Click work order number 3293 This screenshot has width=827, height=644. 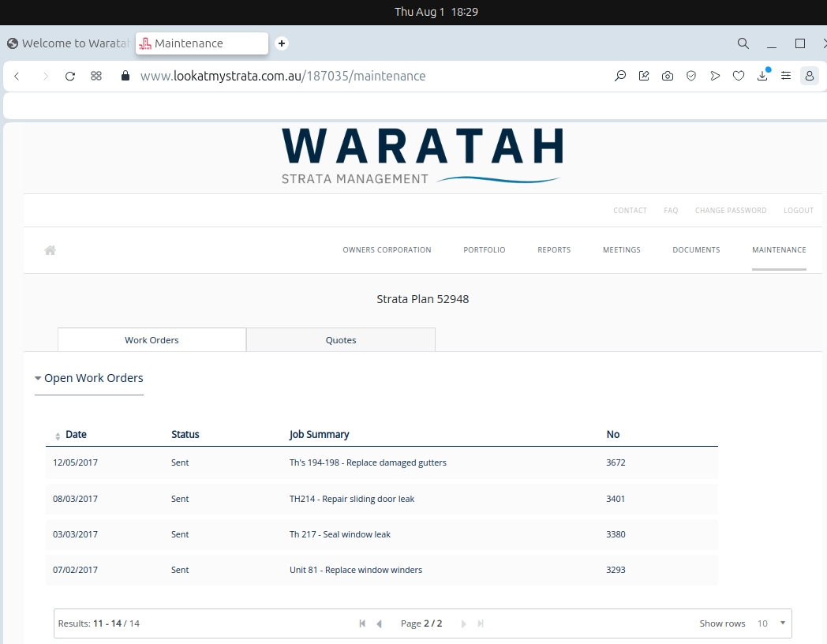(616, 570)
